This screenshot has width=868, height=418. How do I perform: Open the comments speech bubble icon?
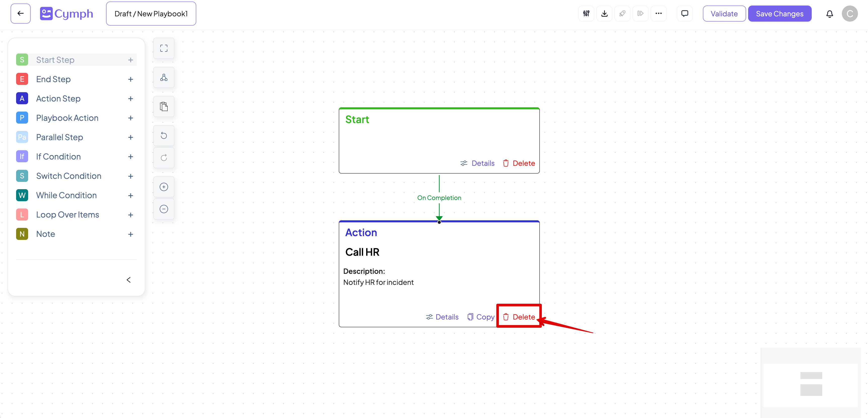point(684,14)
